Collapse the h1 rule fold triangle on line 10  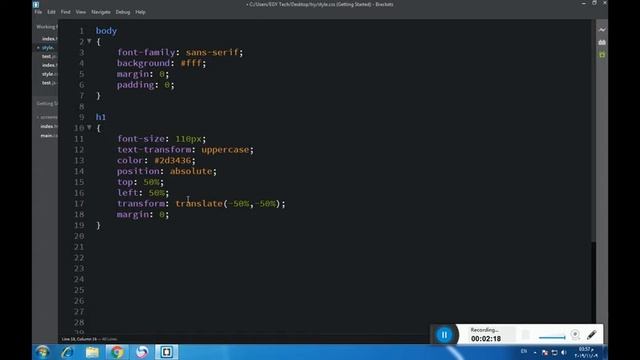(x=89, y=128)
